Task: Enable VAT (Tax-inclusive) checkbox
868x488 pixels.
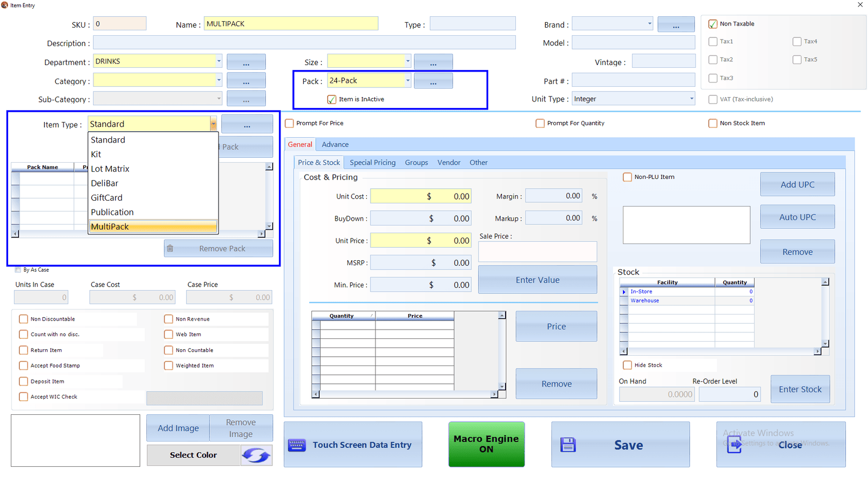Action: click(713, 99)
